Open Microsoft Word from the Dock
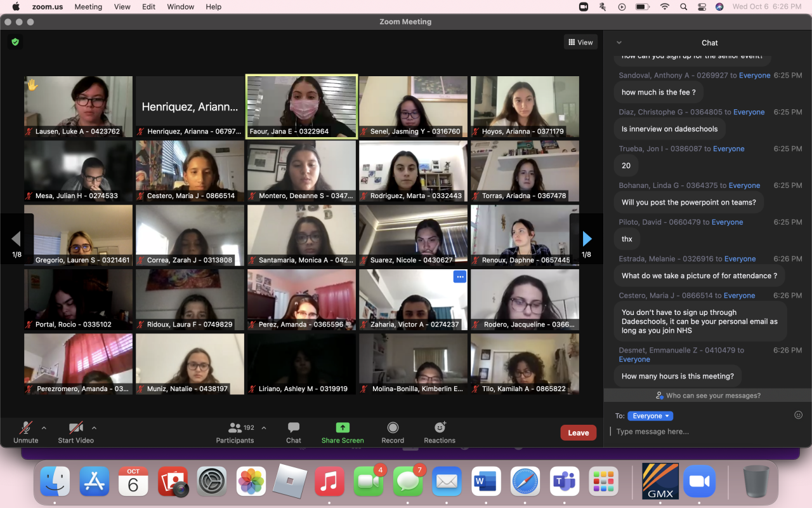The width and height of the screenshot is (812, 508). (x=486, y=481)
